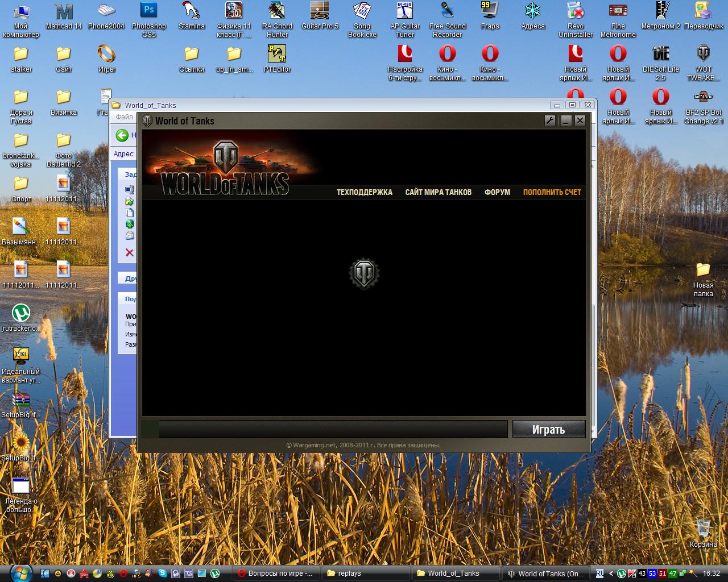The image size is (728, 582).
Task: Launch HFS from the quick launch bar
Action: tap(136, 573)
